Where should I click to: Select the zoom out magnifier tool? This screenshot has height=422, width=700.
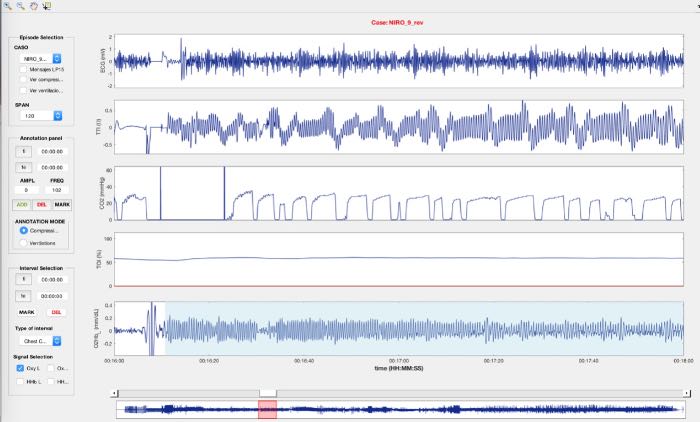[x=21, y=6]
